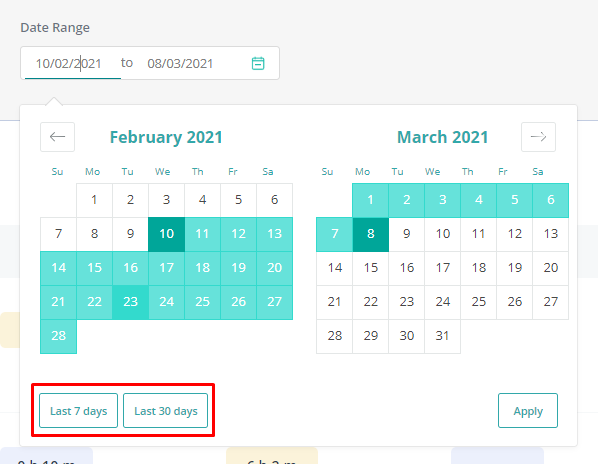The image size is (598, 464).
Task: Apply the selected date range
Action: (x=528, y=411)
